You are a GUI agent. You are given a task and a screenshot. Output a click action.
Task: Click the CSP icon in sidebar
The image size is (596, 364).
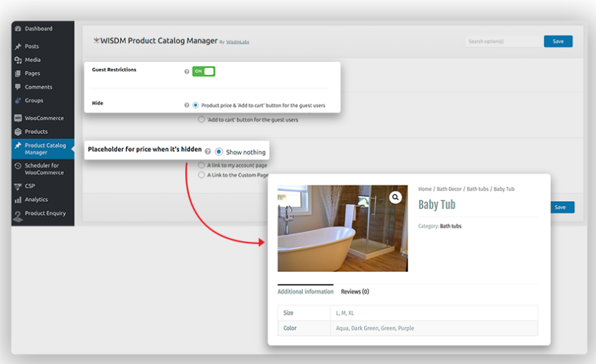click(18, 186)
